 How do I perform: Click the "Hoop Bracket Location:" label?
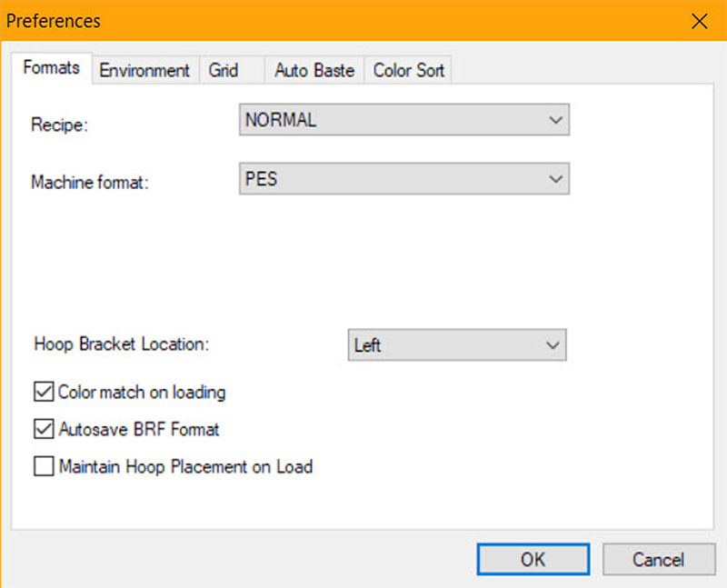coord(122,344)
